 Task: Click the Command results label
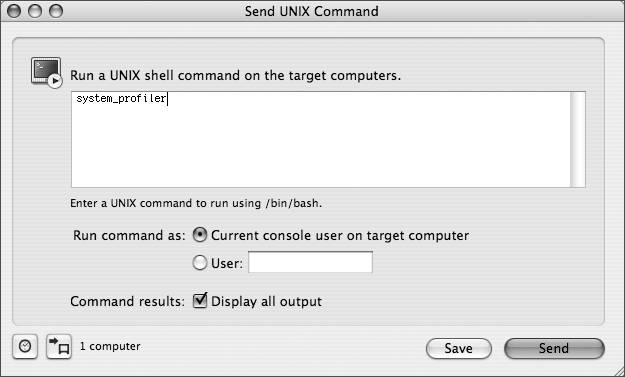pos(127,301)
